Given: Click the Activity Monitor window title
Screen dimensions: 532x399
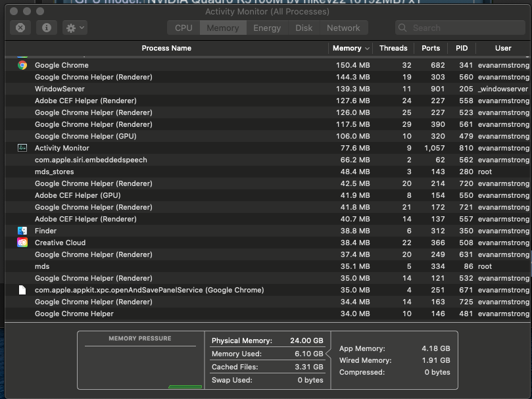Looking at the screenshot, I should pyautogui.click(x=267, y=12).
